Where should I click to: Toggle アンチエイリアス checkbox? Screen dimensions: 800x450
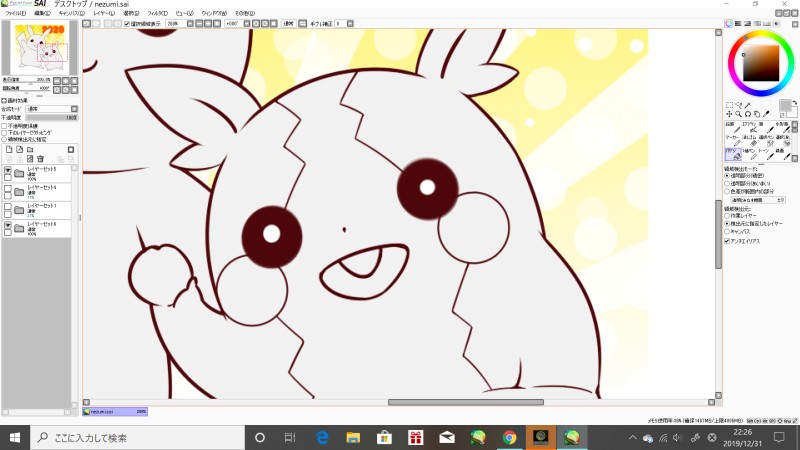tap(727, 241)
